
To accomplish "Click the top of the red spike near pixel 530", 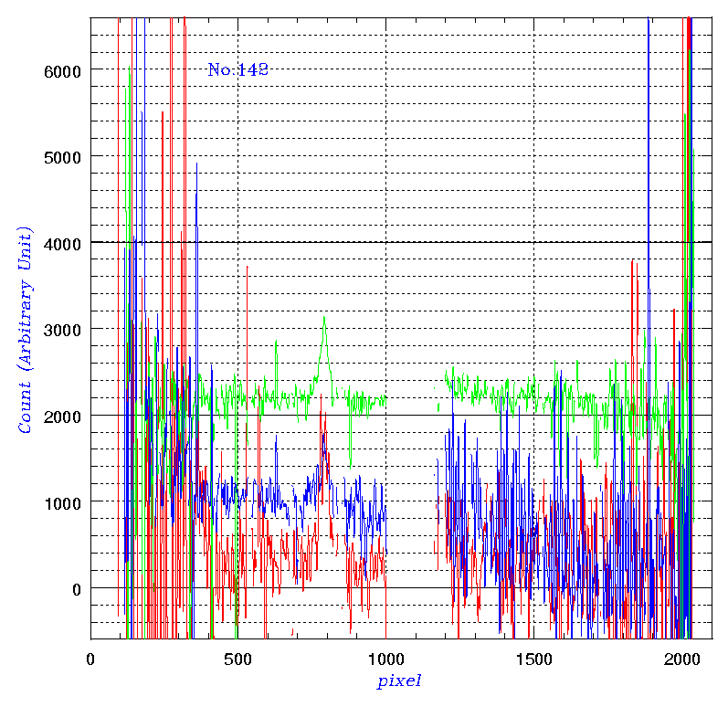I will point(247,267).
